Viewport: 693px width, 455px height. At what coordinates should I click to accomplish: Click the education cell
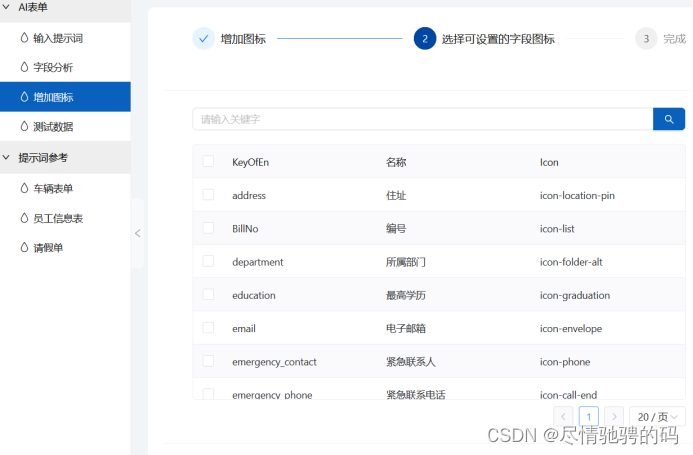click(254, 295)
